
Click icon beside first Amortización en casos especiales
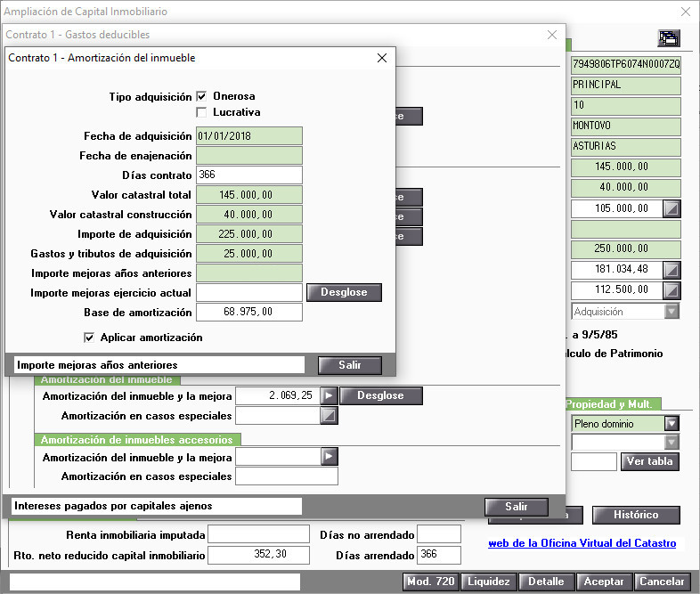(x=329, y=416)
